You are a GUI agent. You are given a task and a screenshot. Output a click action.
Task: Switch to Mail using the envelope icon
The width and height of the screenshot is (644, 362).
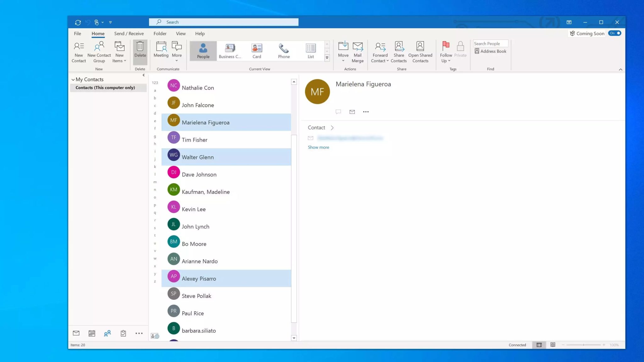76,333
